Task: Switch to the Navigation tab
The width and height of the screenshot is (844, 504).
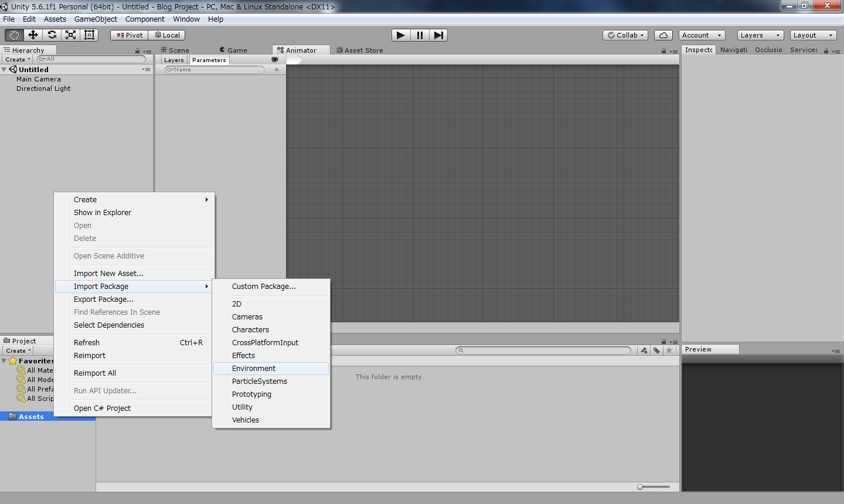Action: pyautogui.click(x=733, y=50)
